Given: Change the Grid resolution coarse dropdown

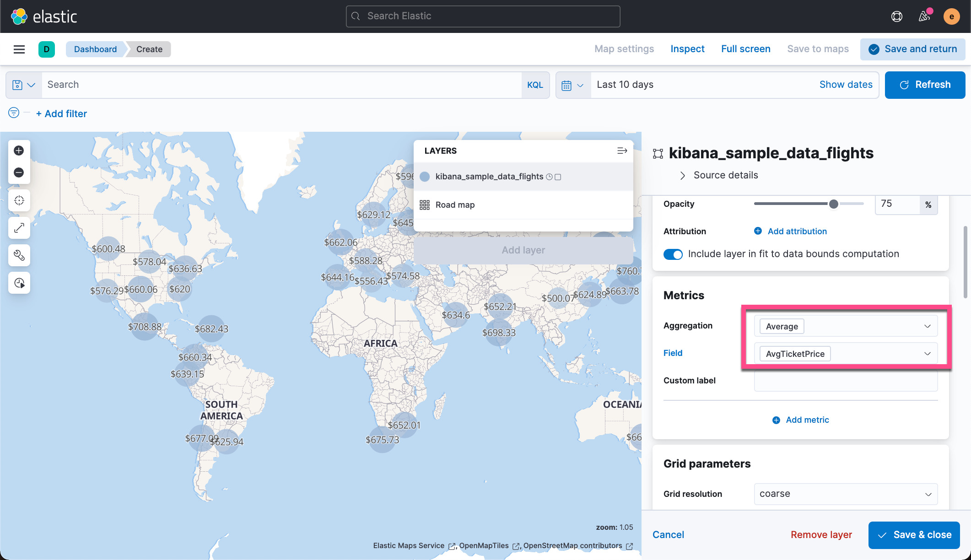Looking at the screenshot, I should pos(845,494).
